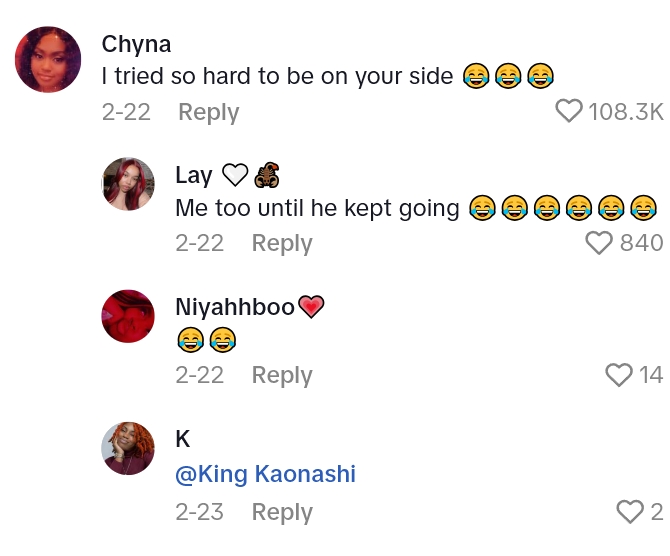Like K's reply with the heart icon
This screenshot has width=670, height=556.
click(630, 512)
